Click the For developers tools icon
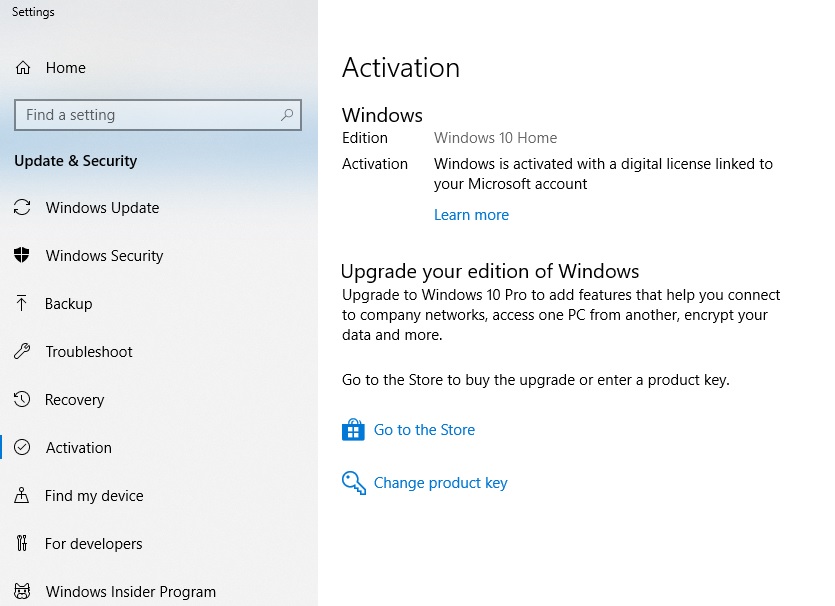 tap(21, 543)
